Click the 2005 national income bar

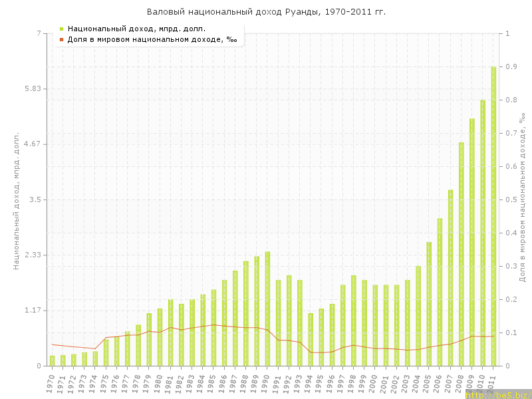(429, 304)
